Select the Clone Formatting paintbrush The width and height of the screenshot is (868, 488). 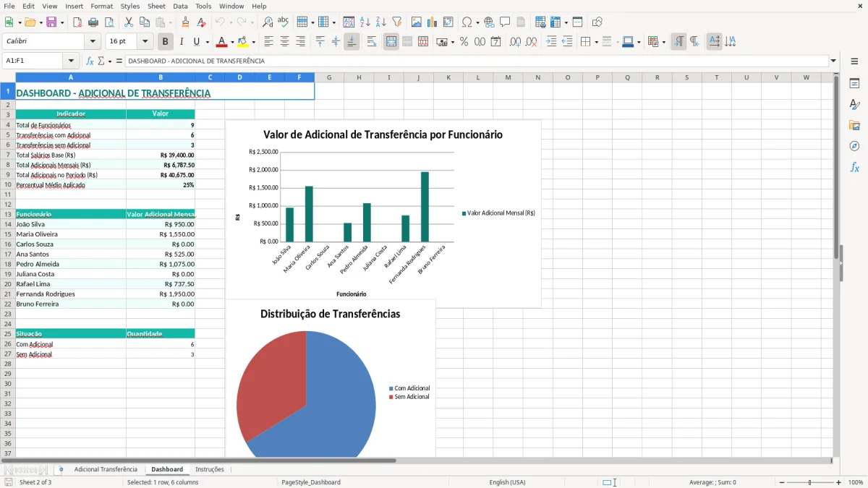point(185,22)
